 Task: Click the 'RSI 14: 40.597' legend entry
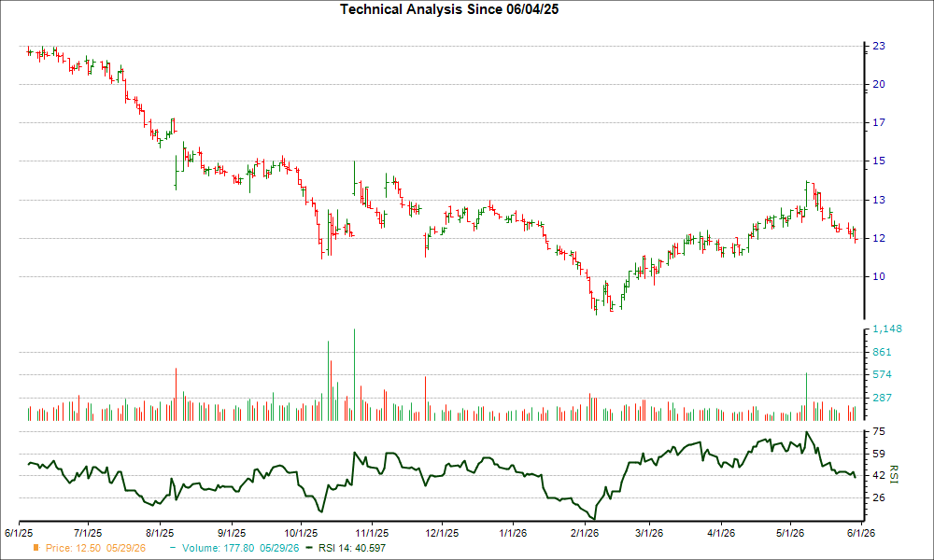[346, 548]
